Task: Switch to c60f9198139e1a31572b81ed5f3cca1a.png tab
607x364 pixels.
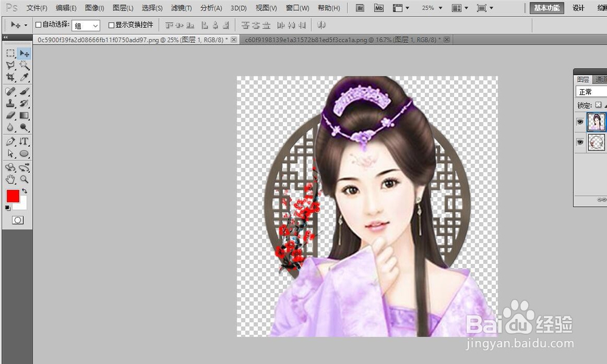Action: click(x=342, y=40)
